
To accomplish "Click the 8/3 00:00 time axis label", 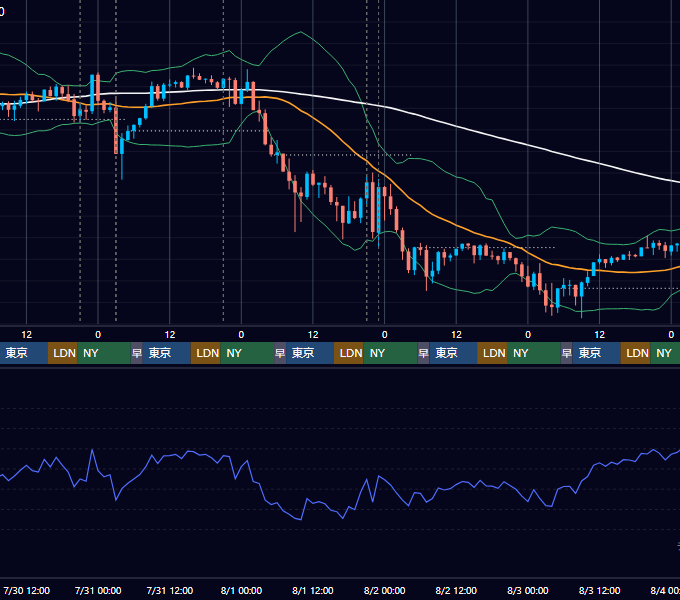I will point(528,590).
